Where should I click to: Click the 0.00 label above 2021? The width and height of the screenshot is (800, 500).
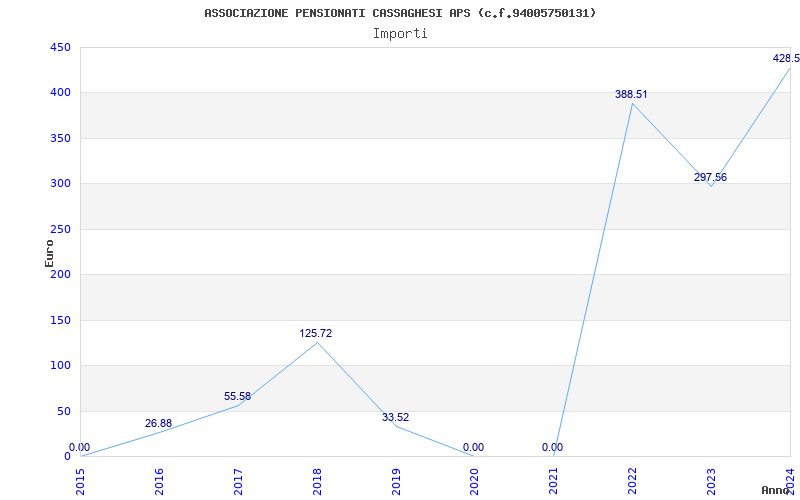pos(553,447)
